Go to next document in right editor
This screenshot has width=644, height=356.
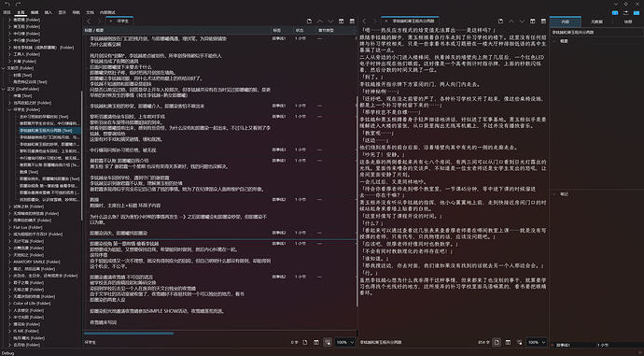coord(522,21)
